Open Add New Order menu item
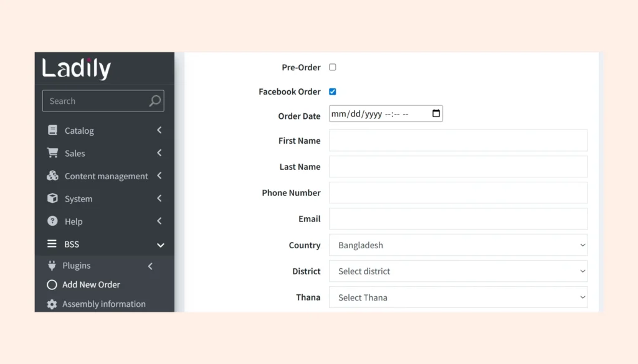This screenshot has width=638, height=364. (91, 284)
